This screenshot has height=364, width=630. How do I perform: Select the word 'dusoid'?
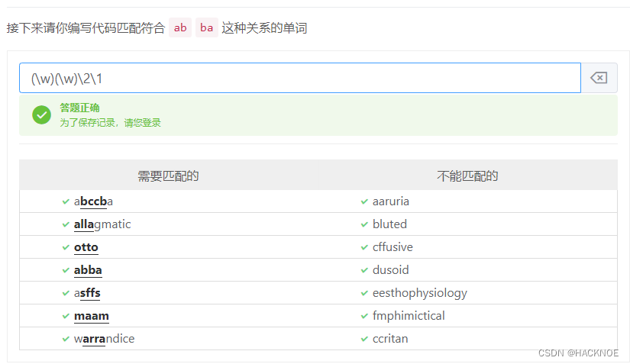tap(390, 270)
